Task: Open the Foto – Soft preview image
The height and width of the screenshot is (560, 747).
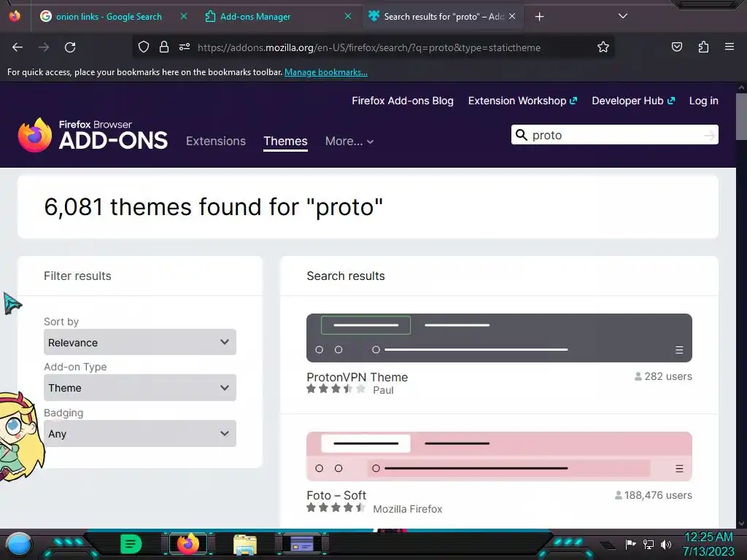Action: coord(499,456)
